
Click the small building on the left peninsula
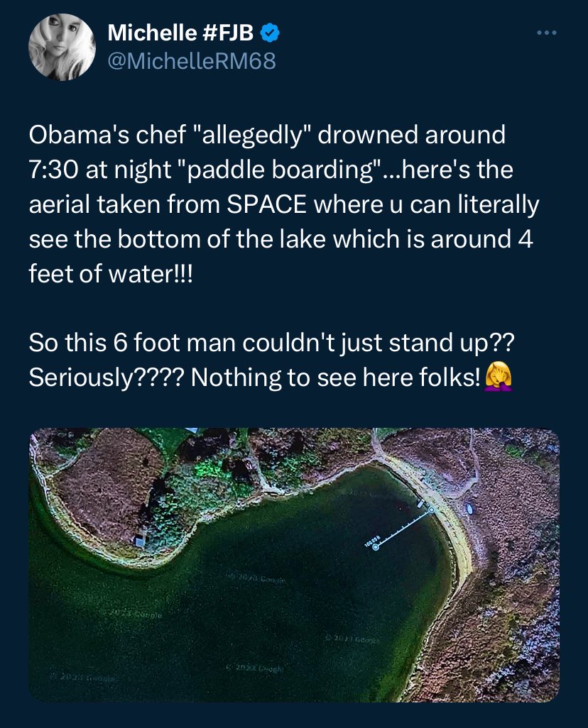click(140, 541)
